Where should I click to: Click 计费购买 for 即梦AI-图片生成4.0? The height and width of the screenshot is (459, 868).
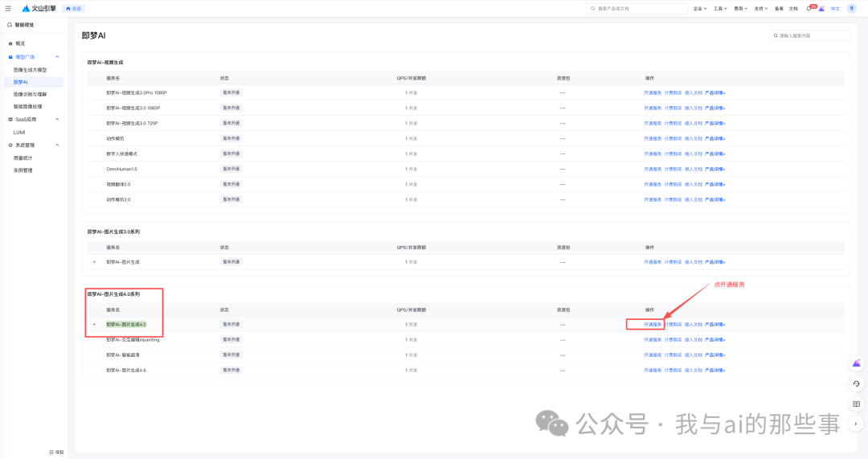674,325
